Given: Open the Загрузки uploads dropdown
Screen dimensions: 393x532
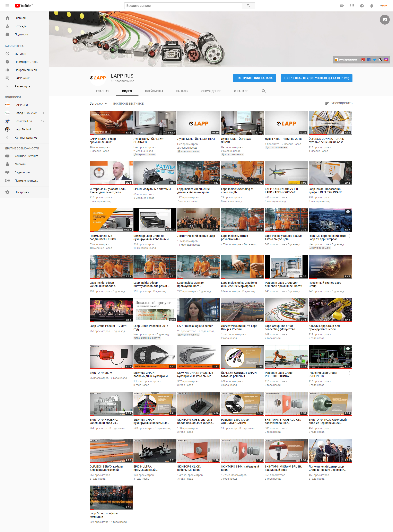Looking at the screenshot, I should coord(98,104).
